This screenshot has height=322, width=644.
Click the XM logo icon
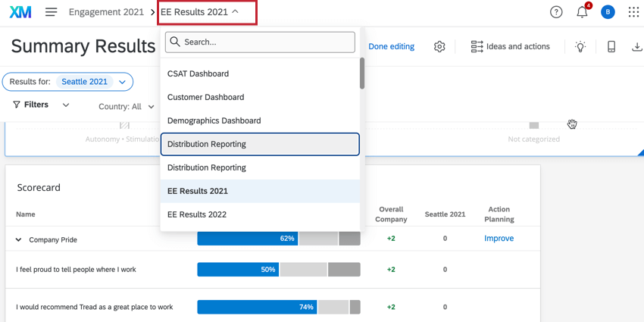point(20,12)
